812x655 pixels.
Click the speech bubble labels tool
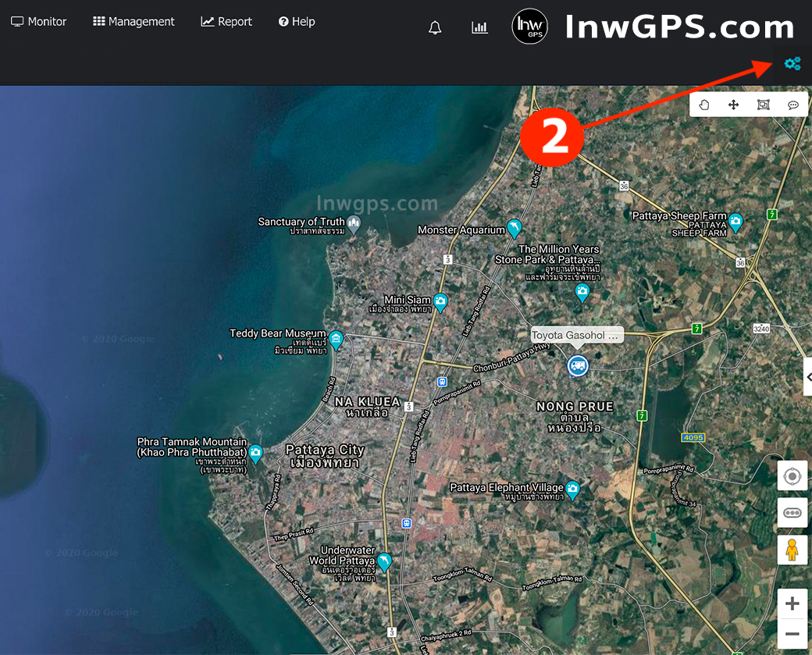tap(793, 105)
